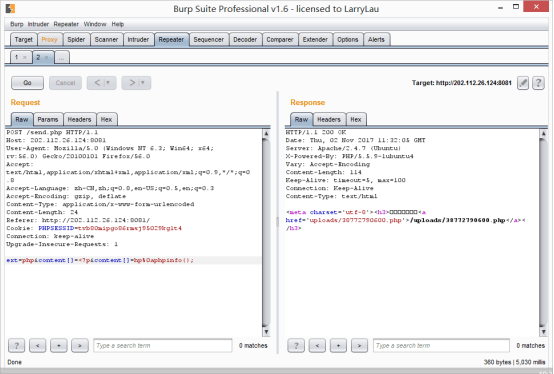This screenshot has height=374, width=554.
Task: Select repeater sub-tab 1
Action: [16, 57]
